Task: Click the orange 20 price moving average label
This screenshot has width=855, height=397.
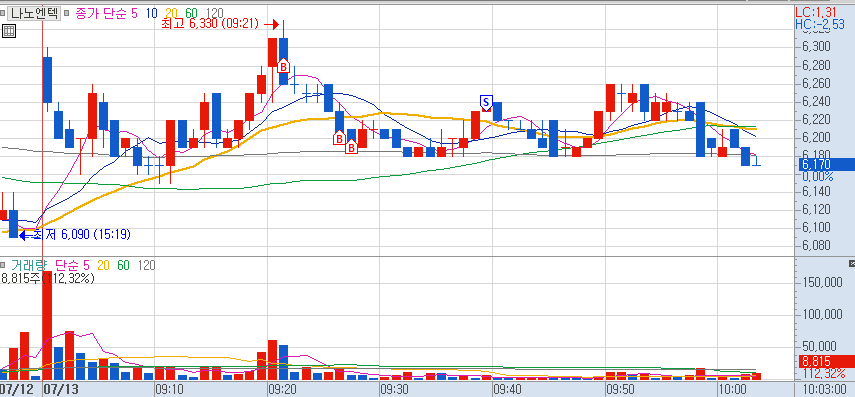Action: click(172, 14)
